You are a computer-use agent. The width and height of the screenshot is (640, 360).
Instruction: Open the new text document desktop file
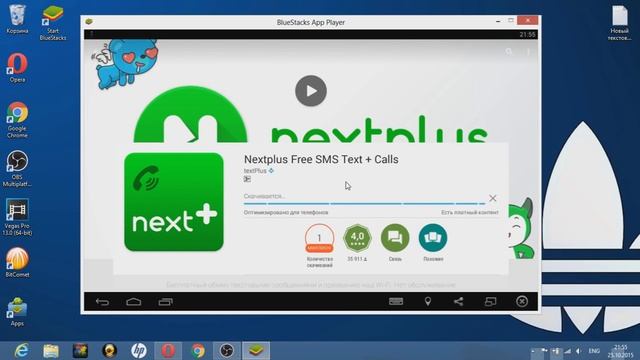(620, 23)
